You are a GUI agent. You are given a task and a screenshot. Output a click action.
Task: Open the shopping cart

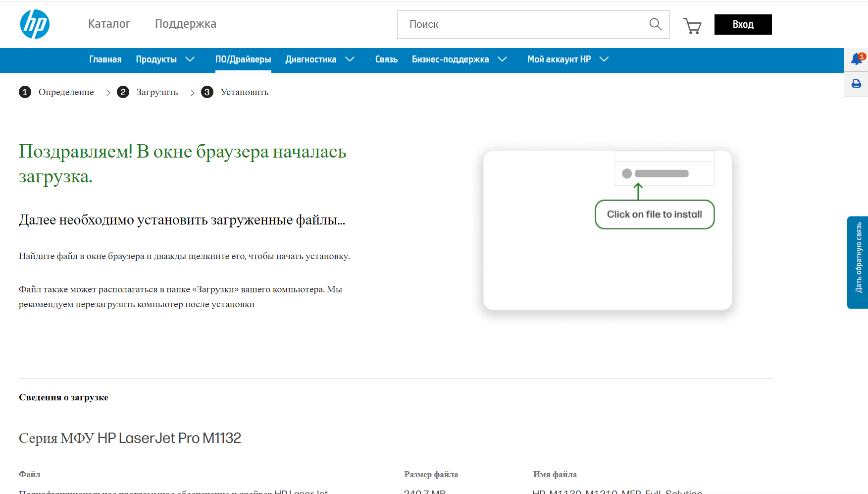[692, 25]
